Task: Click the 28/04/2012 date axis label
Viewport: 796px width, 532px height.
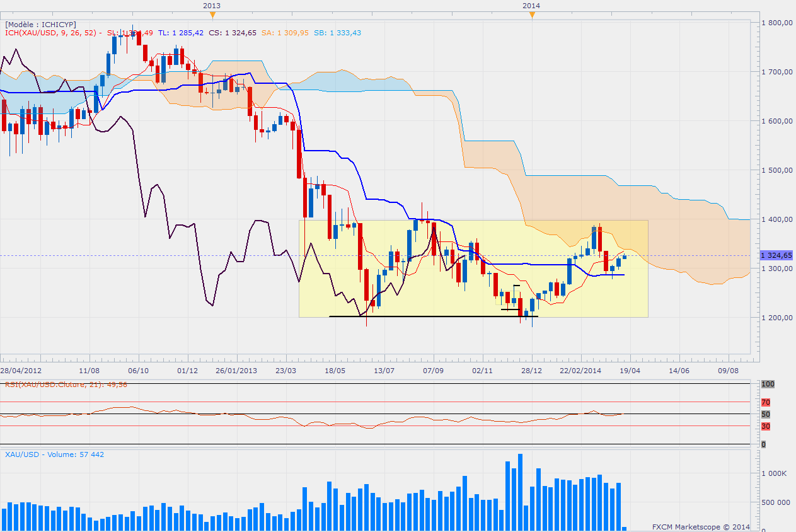Action: [21, 371]
